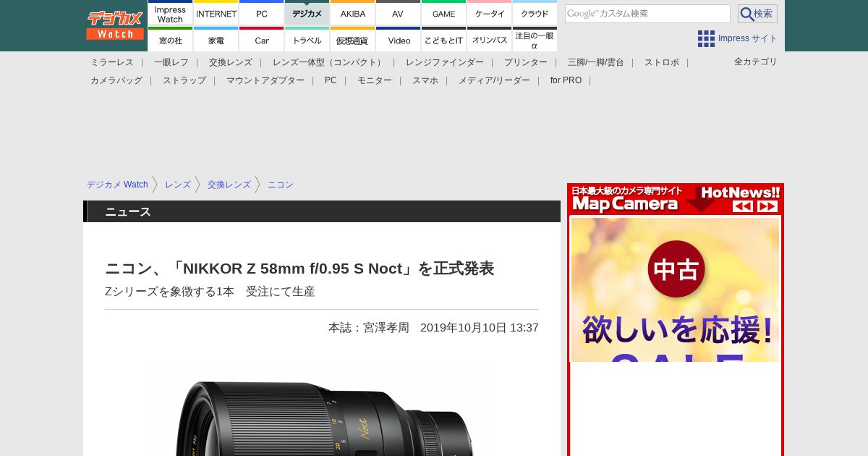This screenshot has width=868, height=456.
Task: Click the Impress サイト grid icon
Action: pyautogui.click(x=706, y=38)
